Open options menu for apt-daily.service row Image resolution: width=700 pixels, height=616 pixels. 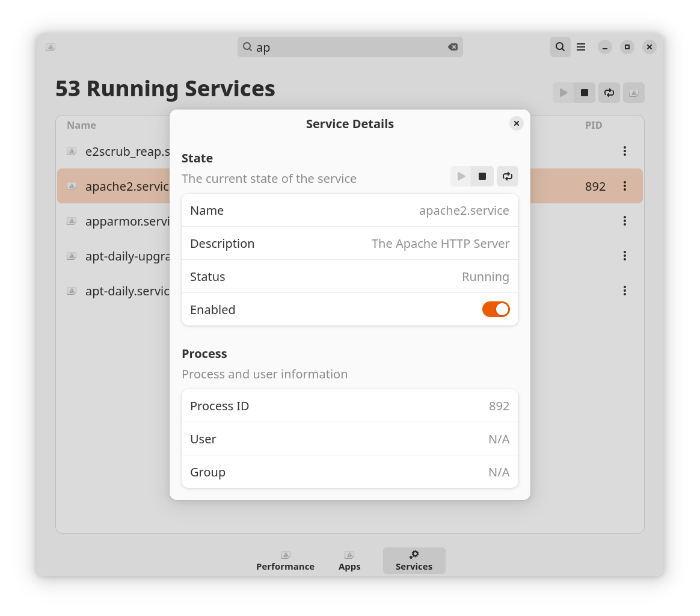[x=625, y=291]
